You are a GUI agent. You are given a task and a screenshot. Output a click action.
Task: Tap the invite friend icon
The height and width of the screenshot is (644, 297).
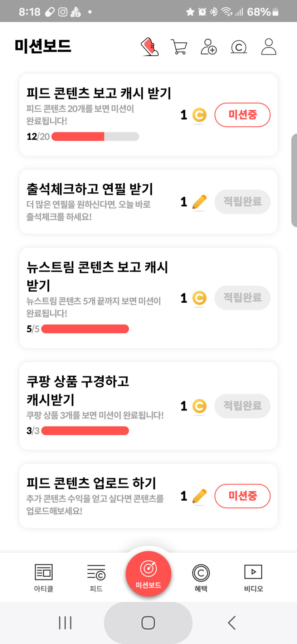click(x=209, y=47)
